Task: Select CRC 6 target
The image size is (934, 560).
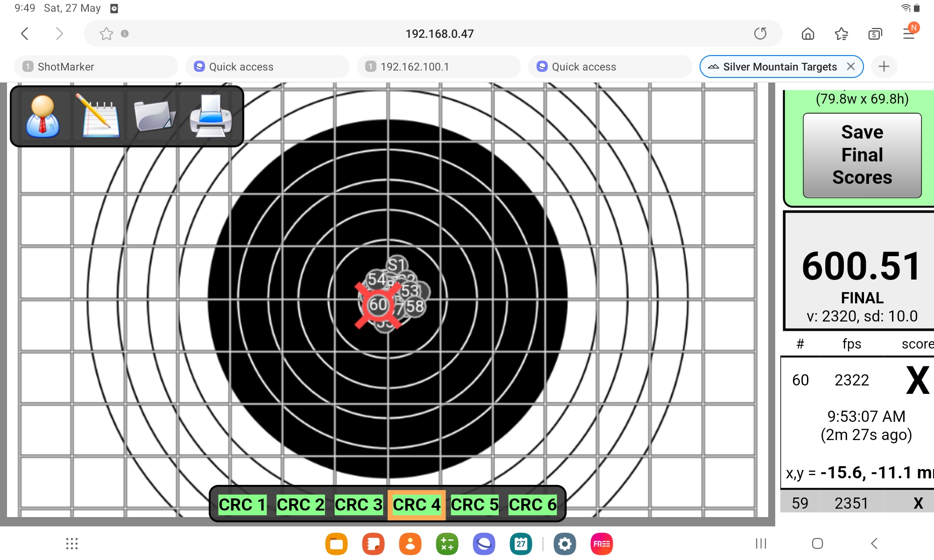Action: (x=532, y=504)
